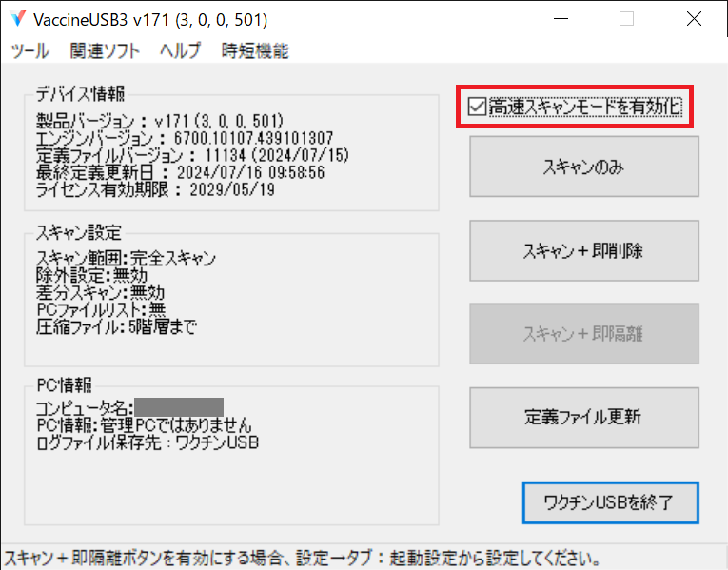Open the 時短機能 menu

pos(255,50)
